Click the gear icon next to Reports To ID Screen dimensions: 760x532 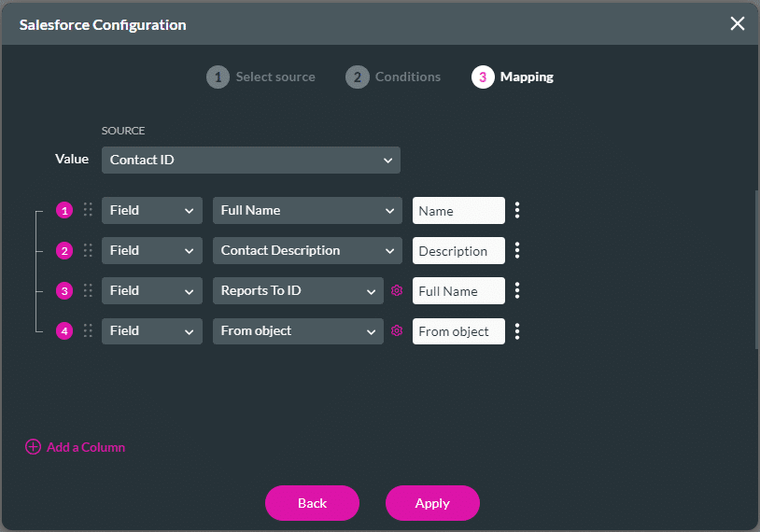point(397,290)
